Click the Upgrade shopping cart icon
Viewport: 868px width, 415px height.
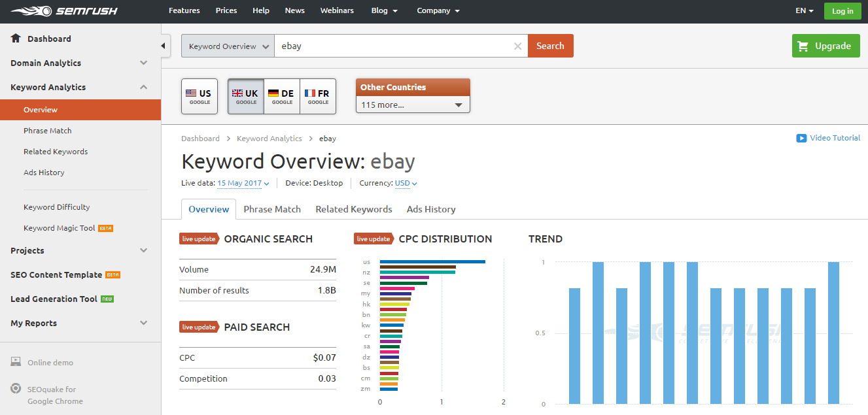coord(803,46)
